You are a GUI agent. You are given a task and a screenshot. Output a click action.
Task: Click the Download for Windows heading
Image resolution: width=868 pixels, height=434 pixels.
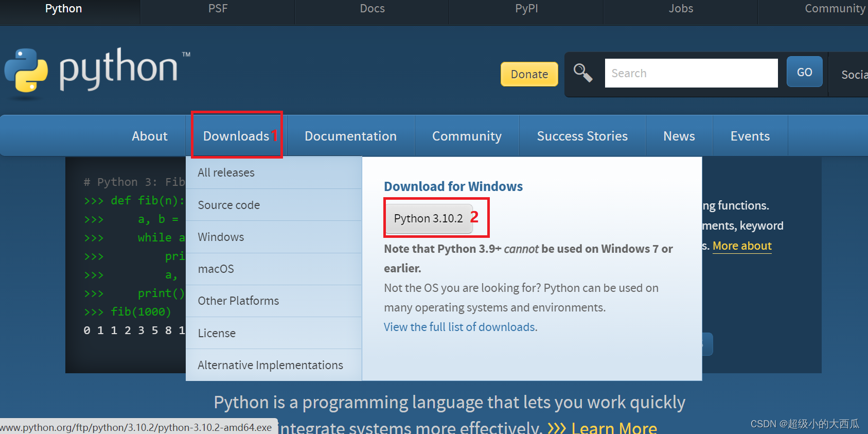[453, 186]
